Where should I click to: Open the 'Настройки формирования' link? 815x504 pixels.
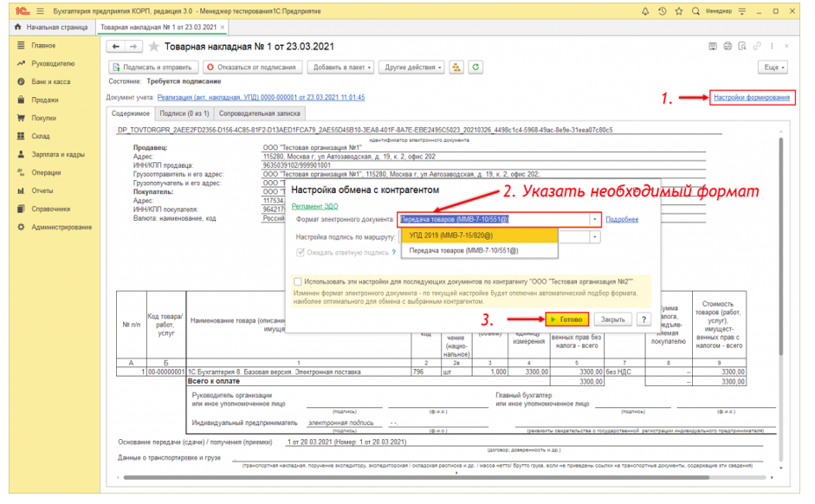[x=752, y=97]
